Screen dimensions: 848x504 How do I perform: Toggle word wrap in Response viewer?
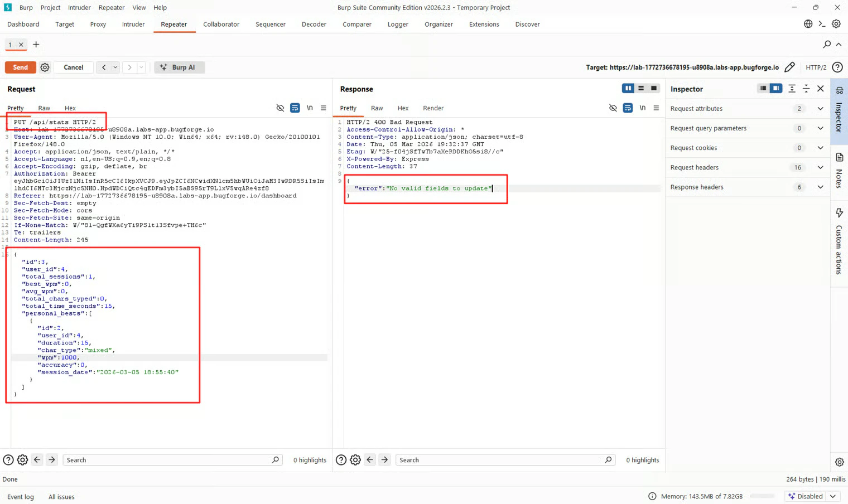tap(628, 108)
